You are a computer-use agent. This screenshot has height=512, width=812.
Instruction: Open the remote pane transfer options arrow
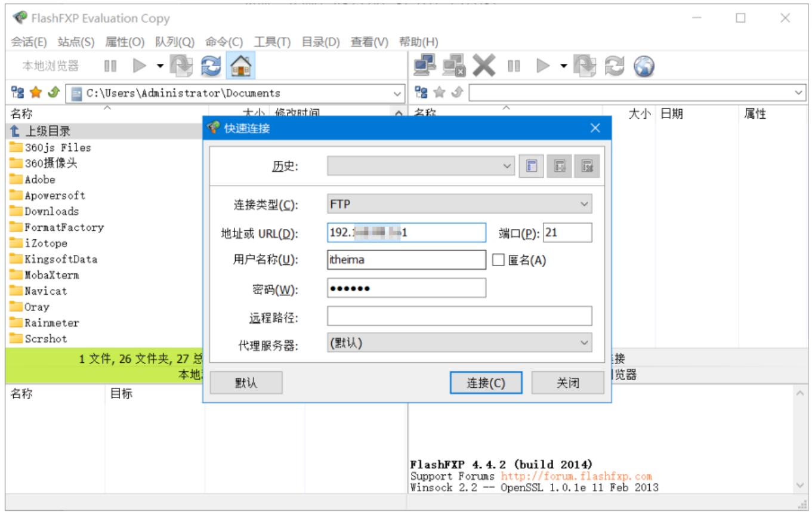pyautogui.click(x=563, y=66)
